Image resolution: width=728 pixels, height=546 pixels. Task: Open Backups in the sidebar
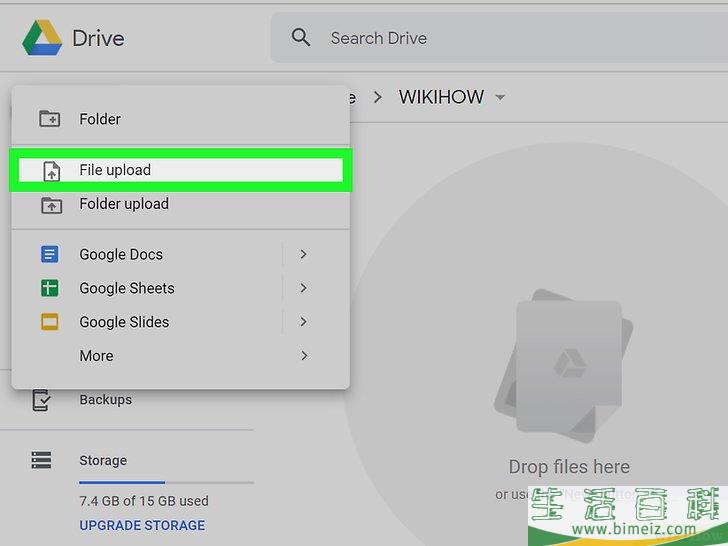coord(105,399)
